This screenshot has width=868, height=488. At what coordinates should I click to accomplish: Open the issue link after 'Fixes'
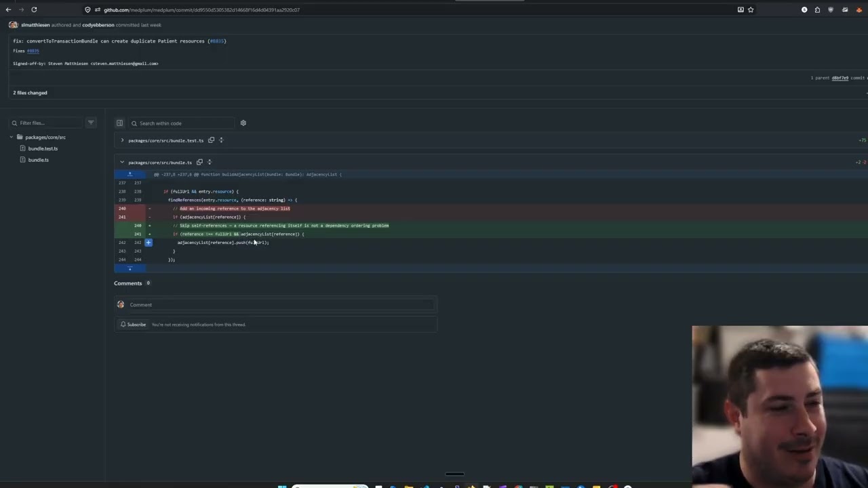pos(33,51)
